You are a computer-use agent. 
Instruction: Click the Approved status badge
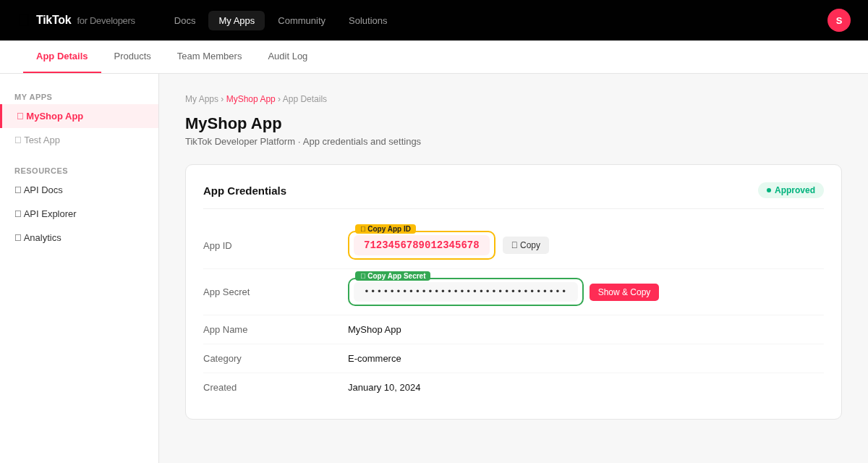click(791, 190)
